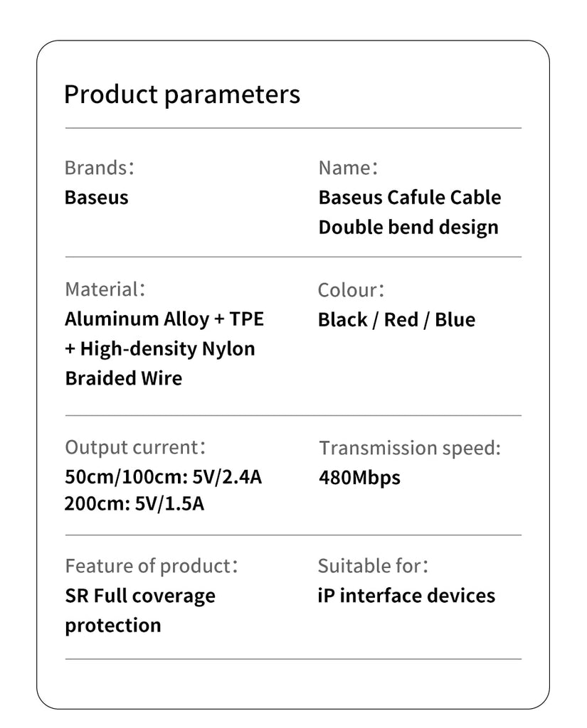Click the 480Mbps value
This screenshot has height=728, width=587.
(359, 477)
